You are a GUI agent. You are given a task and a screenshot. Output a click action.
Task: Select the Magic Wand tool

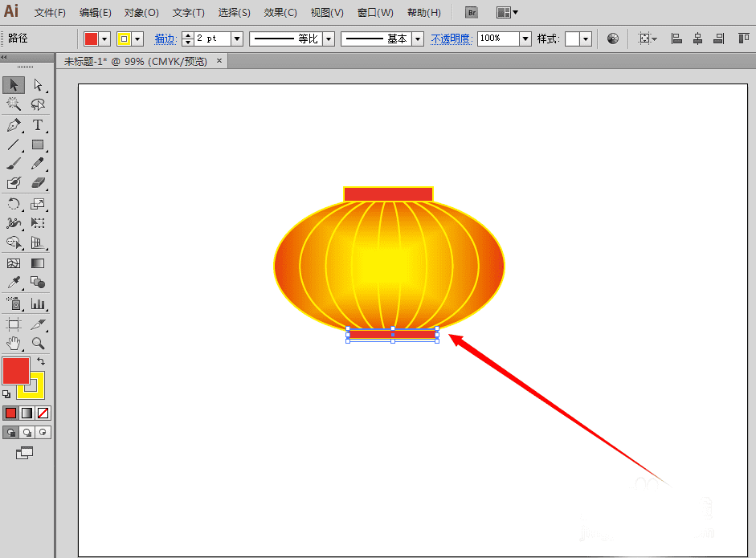[x=14, y=104]
